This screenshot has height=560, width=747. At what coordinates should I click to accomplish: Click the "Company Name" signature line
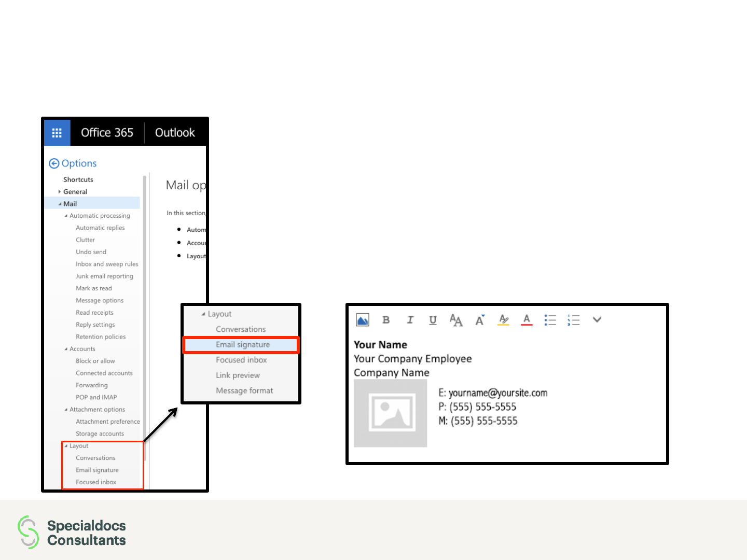pyautogui.click(x=392, y=373)
